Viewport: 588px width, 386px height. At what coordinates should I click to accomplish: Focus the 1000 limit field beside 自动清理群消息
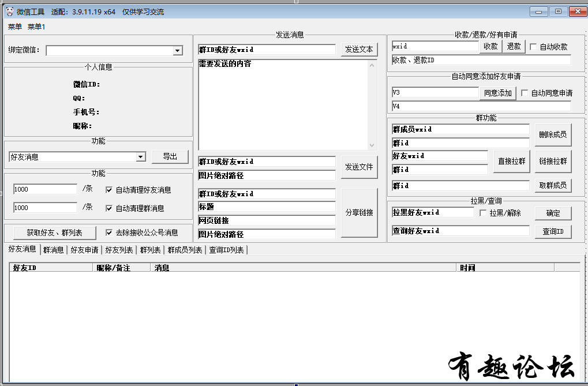pyautogui.click(x=45, y=208)
